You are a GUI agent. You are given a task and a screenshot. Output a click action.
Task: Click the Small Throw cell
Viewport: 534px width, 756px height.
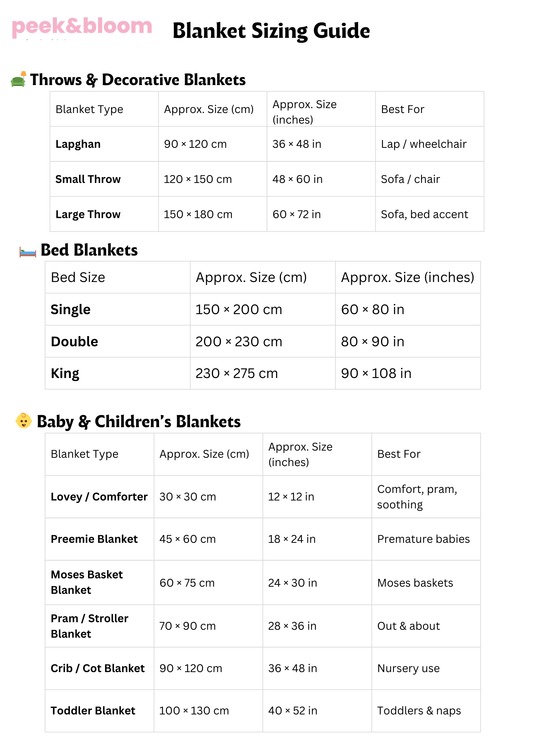click(88, 179)
